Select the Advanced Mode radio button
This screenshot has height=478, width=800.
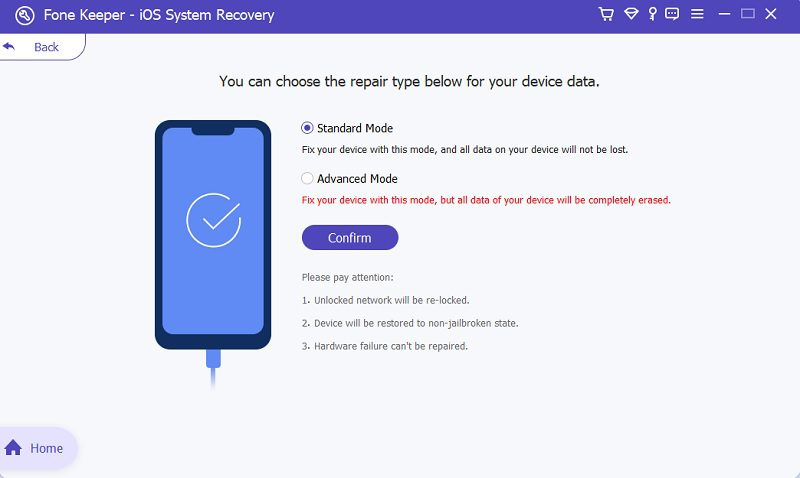coord(308,179)
